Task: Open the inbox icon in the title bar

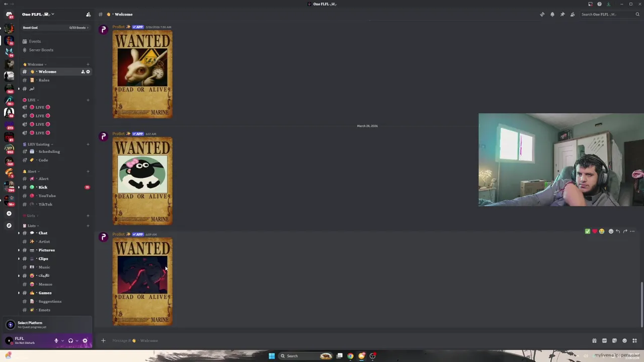Action: pyautogui.click(x=590, y=4)
